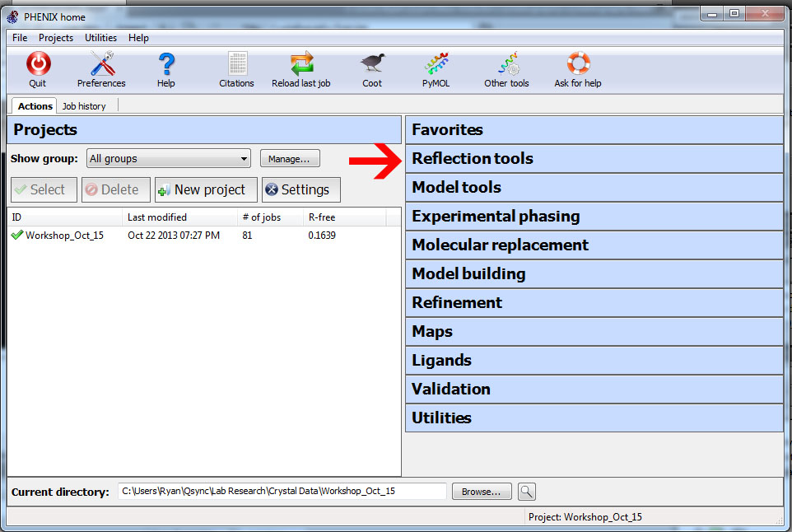Open the Other tools icon
Image resolution: width=792 pixels, height=532 pixels.
pyautogui.click(x=506, y=64)
